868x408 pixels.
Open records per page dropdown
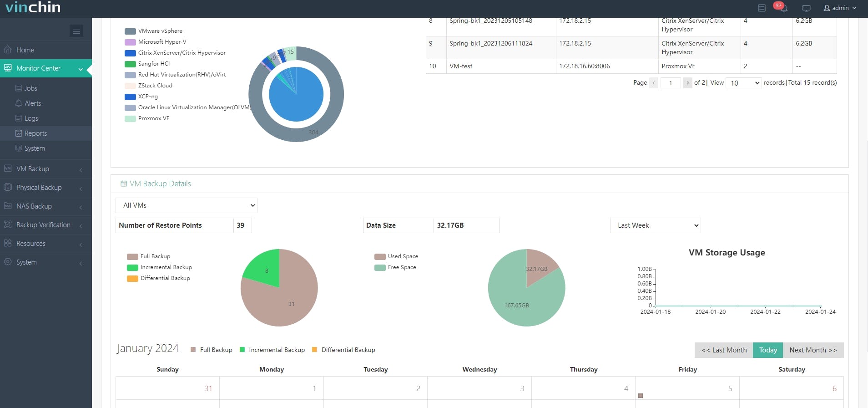pos(743,83)
